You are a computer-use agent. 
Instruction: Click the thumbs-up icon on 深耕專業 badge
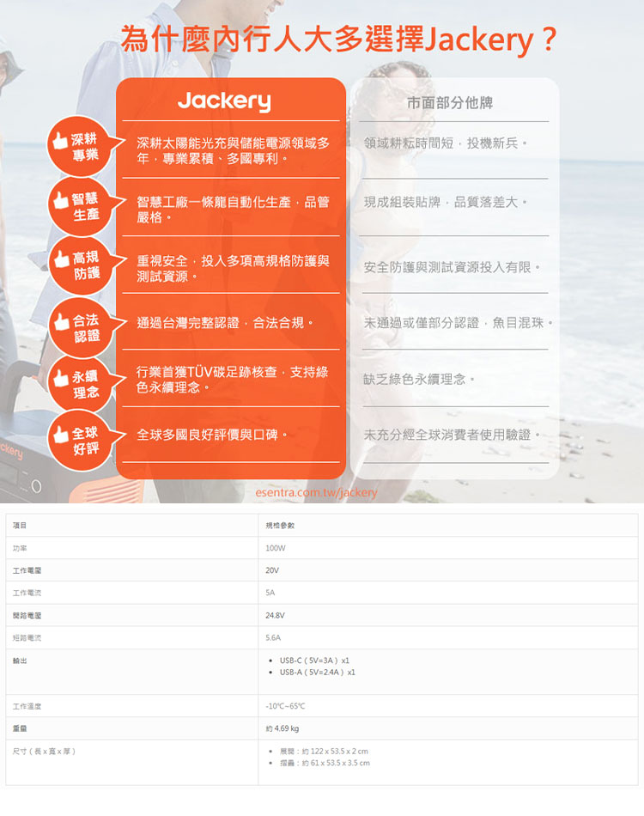61,139
